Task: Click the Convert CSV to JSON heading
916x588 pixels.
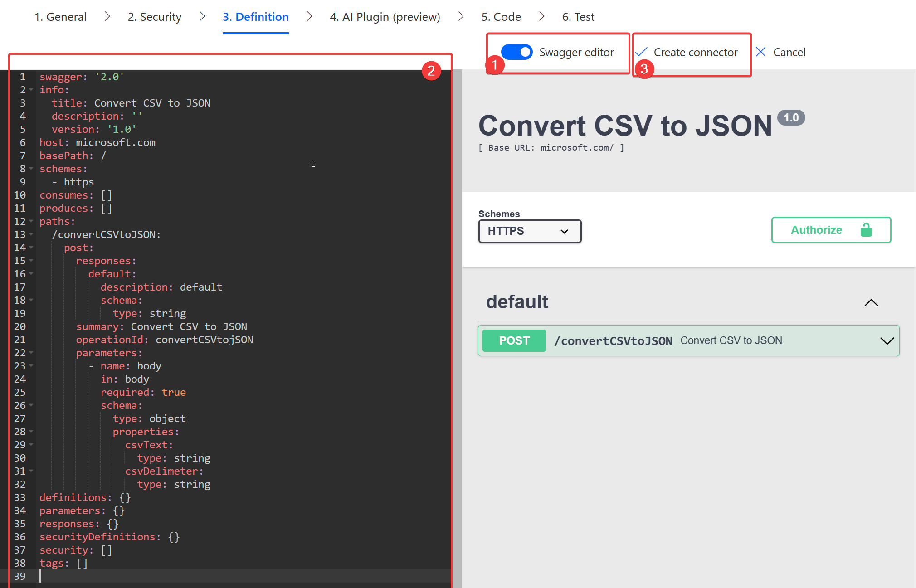Action: (x=625, y=126)
